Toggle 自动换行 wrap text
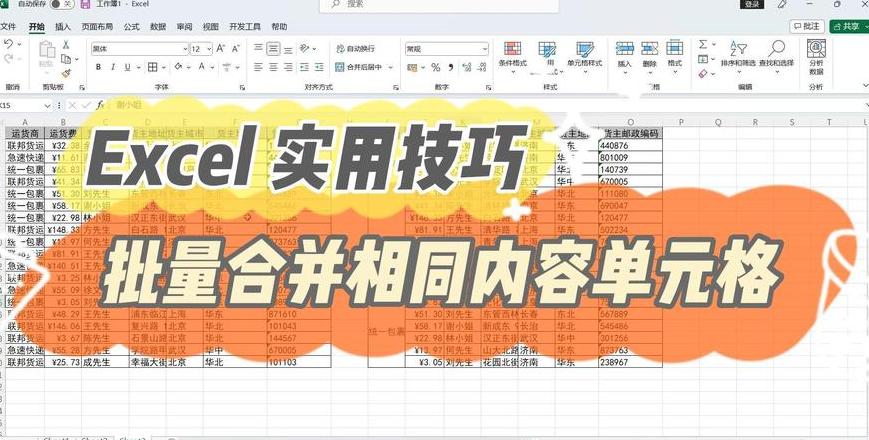Screen dimensions: 869x440 [355, 49]
